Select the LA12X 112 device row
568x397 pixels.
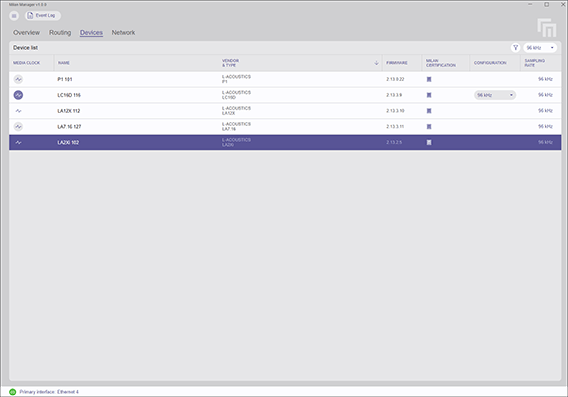tap(285, 111)
